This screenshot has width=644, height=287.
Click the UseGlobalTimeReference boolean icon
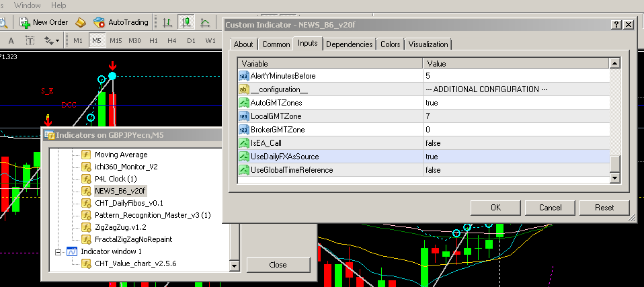tap(244, 170)
